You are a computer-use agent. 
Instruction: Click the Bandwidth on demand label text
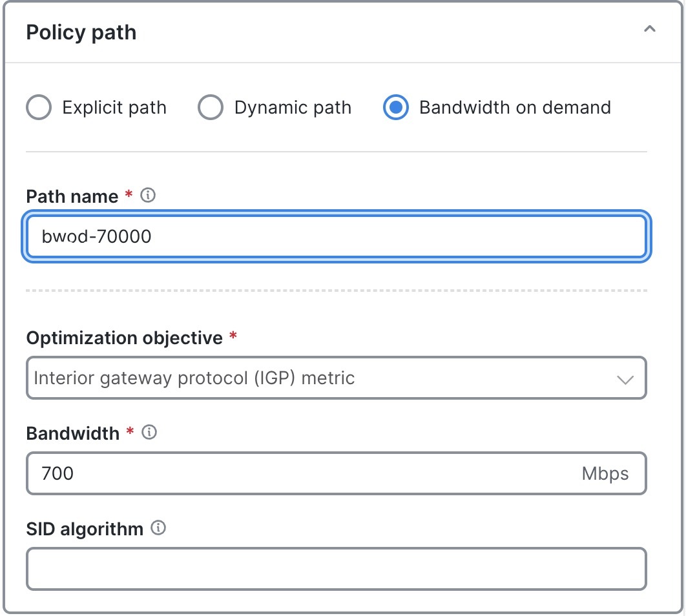tap(514, 107)
